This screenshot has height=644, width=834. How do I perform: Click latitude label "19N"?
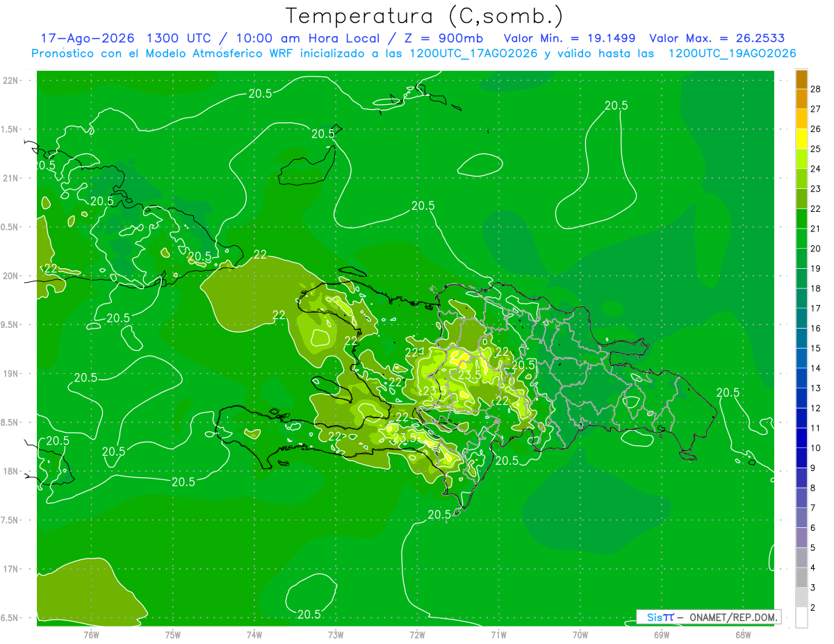pos(11,373)
